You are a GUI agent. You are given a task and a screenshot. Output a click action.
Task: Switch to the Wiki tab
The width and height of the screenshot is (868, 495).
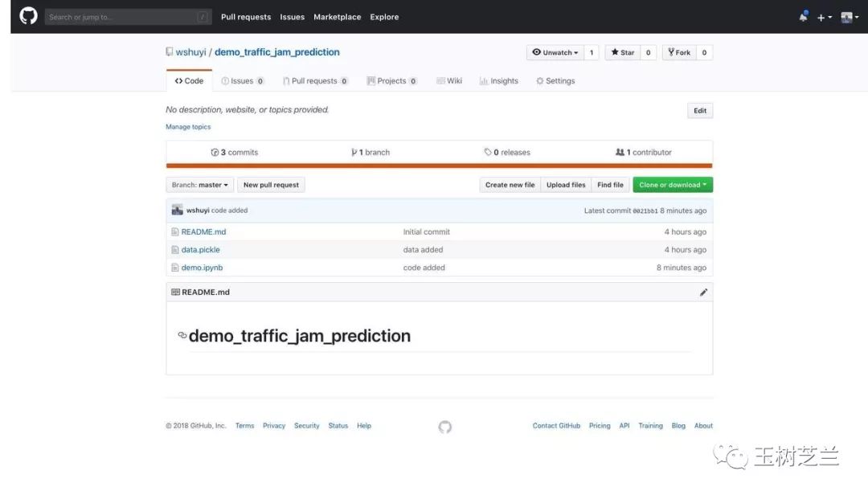click(x=449, y=81)
